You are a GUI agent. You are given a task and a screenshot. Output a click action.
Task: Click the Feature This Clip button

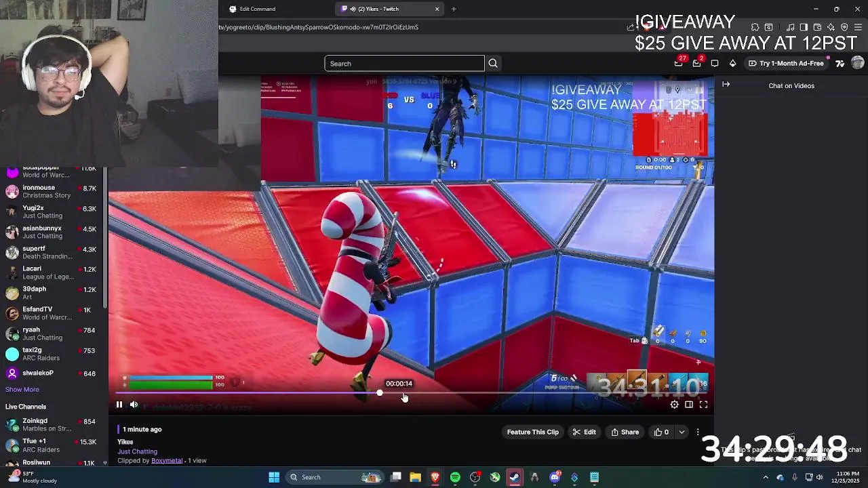point(533,432)
